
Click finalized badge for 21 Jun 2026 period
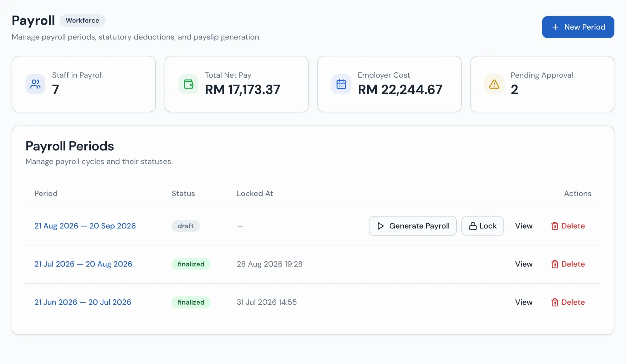tap(191, 302)
